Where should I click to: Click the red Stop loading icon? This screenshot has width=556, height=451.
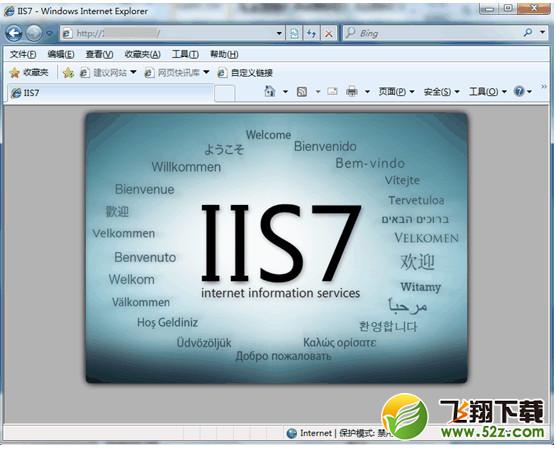point(329,34)
